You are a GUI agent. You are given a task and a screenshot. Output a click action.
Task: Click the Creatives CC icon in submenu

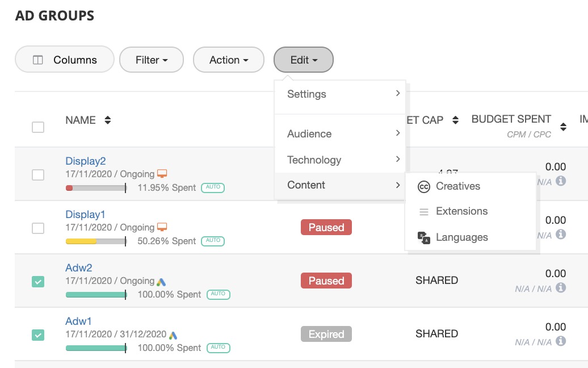click(x=423, y=187)
